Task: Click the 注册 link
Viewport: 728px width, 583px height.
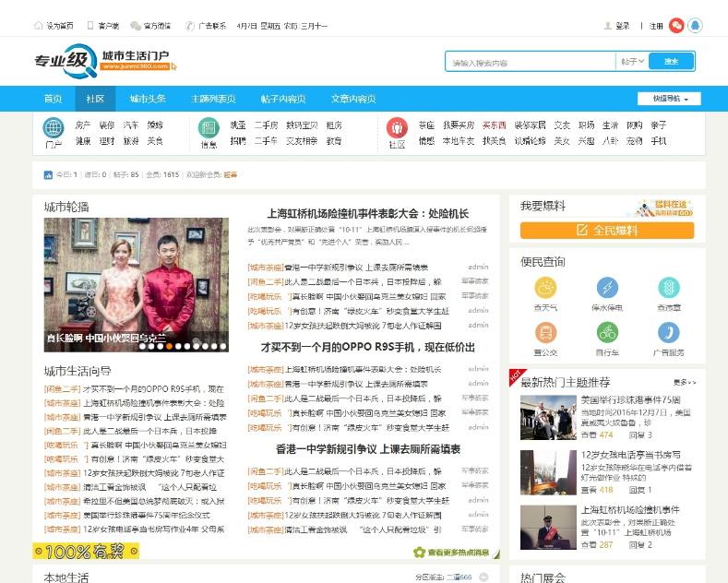Action: pyautogui.click(x=656, y=26)
